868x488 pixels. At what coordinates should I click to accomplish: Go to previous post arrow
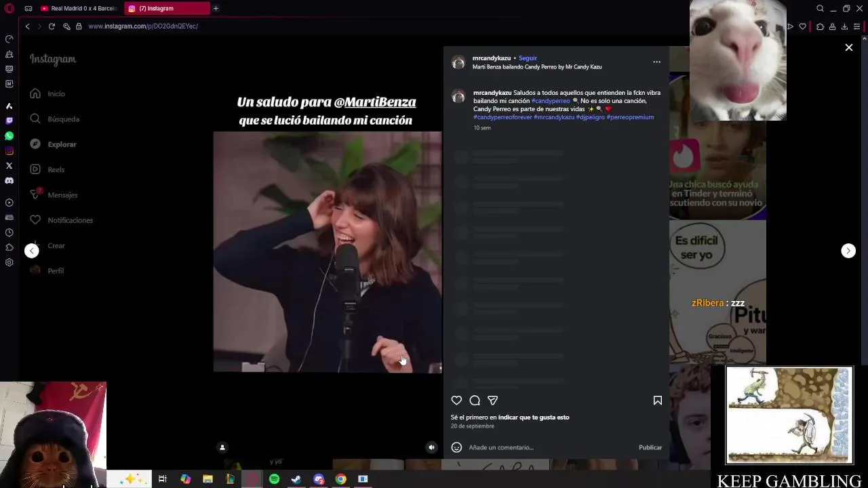click(x=31, y=251)
